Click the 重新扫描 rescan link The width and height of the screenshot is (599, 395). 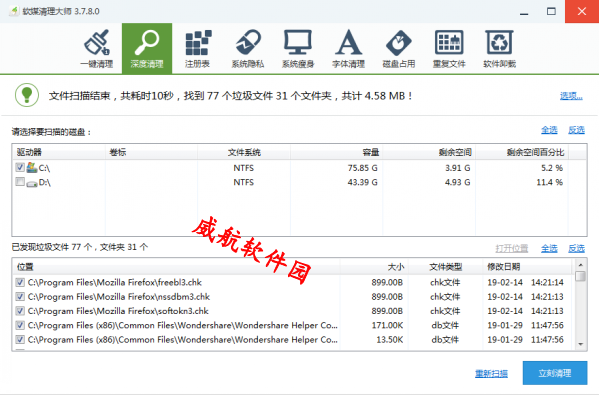(x=491, y=373)
